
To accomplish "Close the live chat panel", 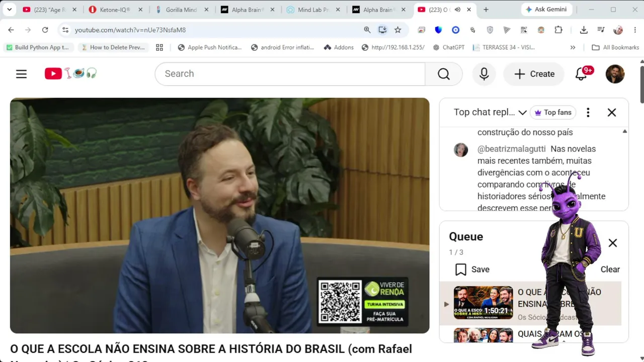I will click(x=612, y=113).
